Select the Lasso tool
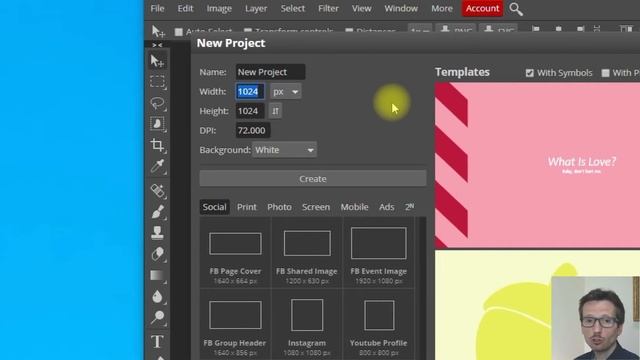 tap(157, 103)
